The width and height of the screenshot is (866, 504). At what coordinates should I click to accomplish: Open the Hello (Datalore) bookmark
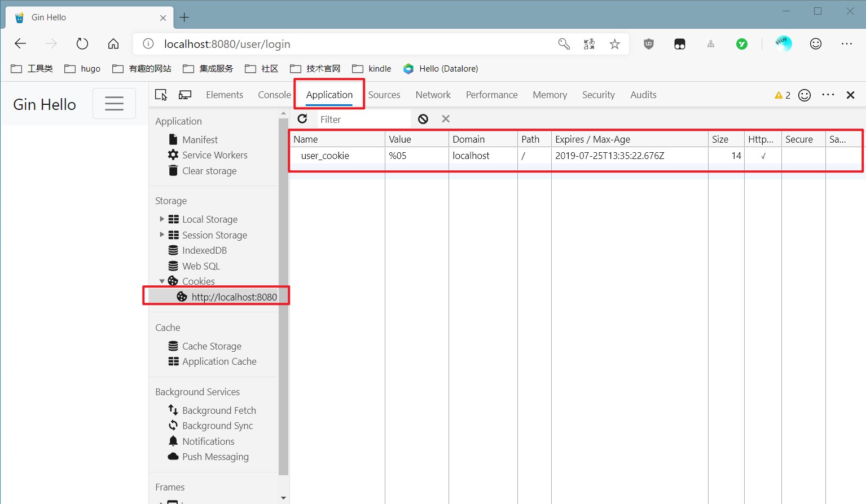point(441,69)
